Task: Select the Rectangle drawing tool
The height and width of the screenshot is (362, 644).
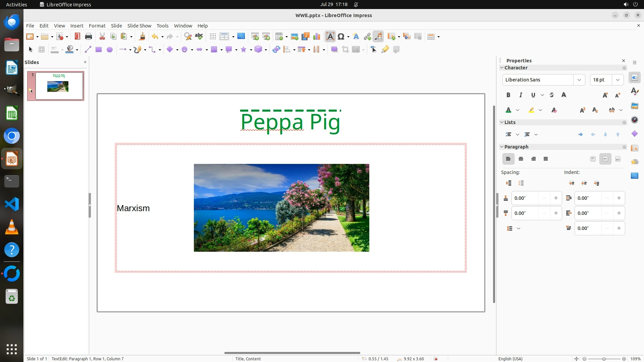Action: click(x=98, y=50)
